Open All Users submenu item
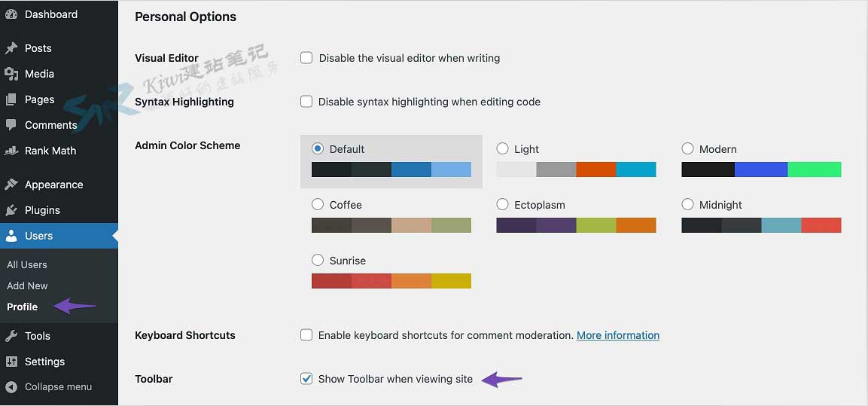868x406 pixels. click(x=26, y=264)
